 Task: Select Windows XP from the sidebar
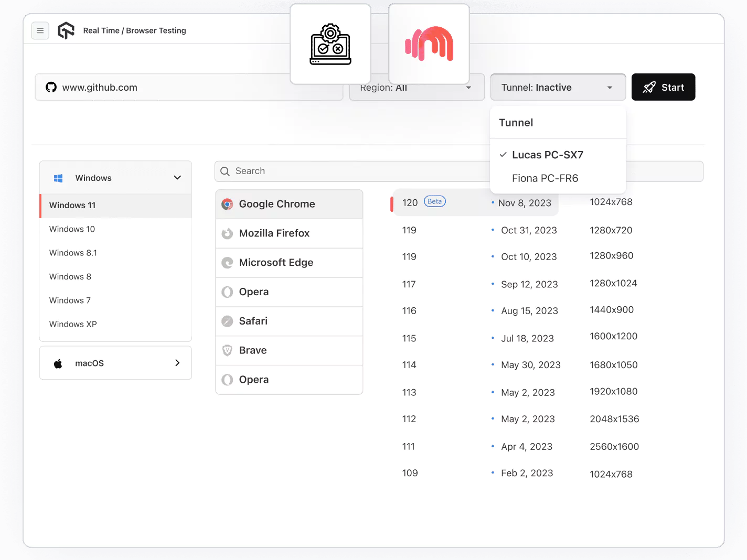[x=73, y=324]
